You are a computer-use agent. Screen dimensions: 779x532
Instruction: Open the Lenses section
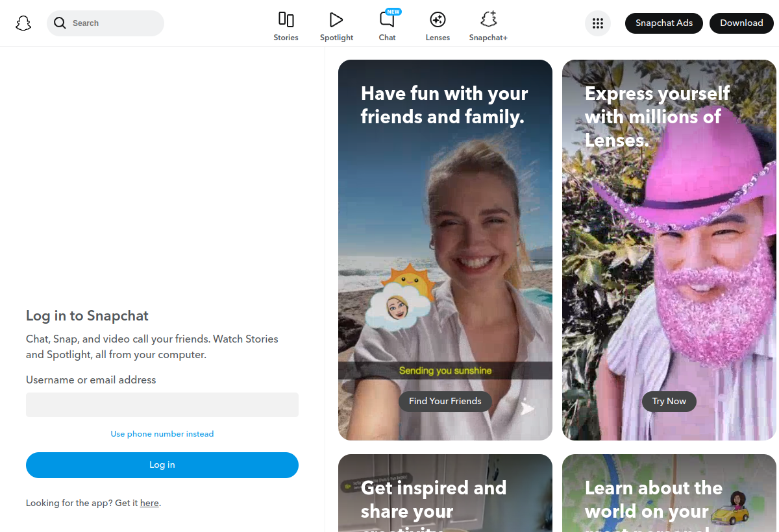point(438,27)
